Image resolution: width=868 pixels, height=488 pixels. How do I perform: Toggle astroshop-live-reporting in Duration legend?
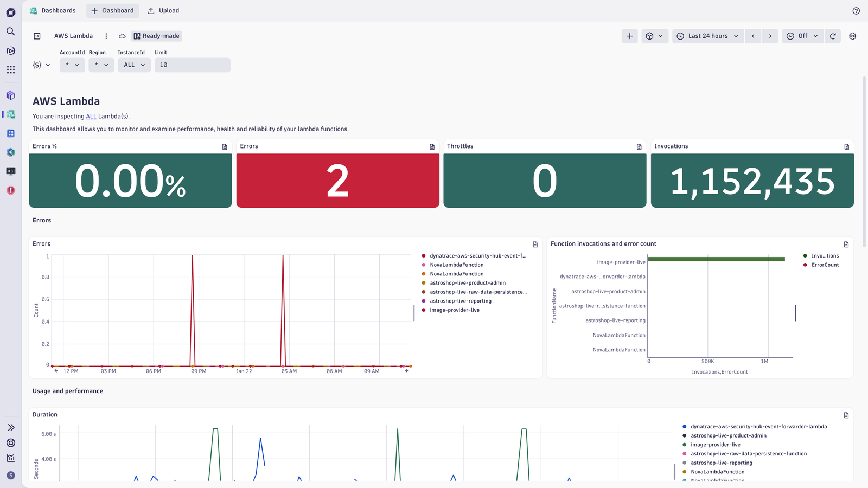coord(717,463)
